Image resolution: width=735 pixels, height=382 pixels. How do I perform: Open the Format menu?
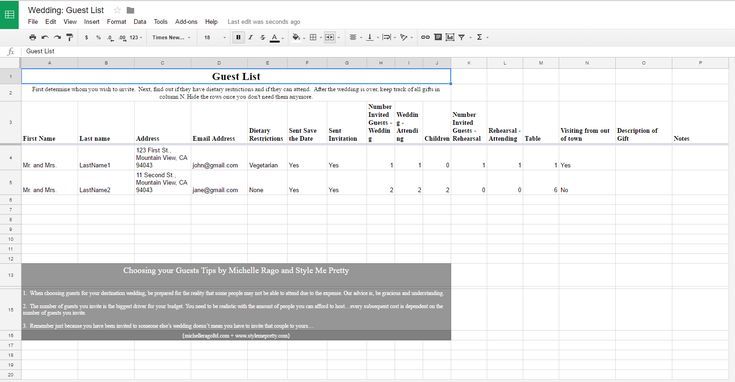click(x=116, y=22)
